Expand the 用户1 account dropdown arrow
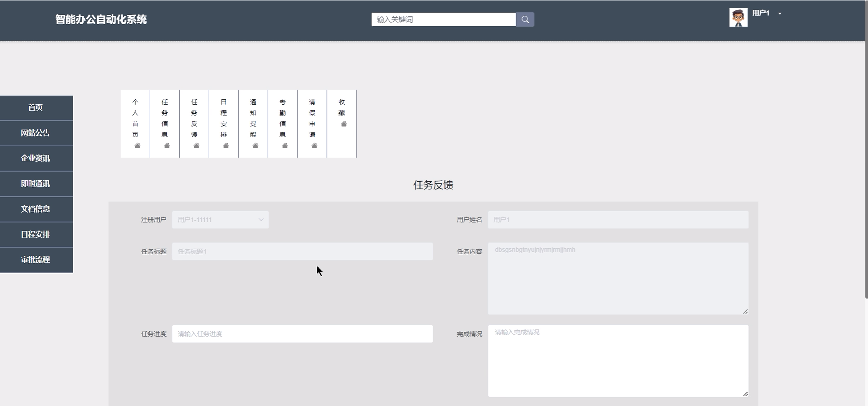This screenshot has height=406, width=868. [780, 14]
